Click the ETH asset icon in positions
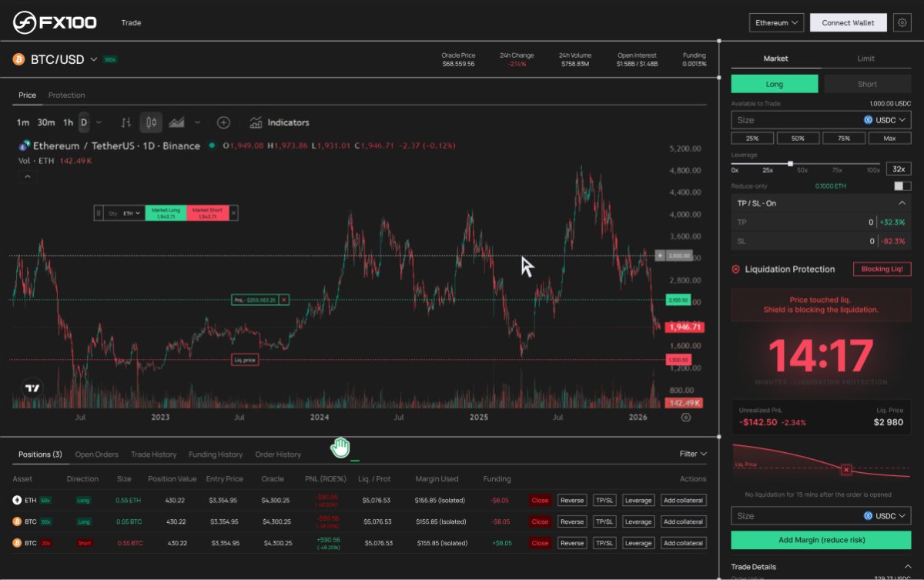The height and width of the screenshot is (580, 924). pos(17,500)
